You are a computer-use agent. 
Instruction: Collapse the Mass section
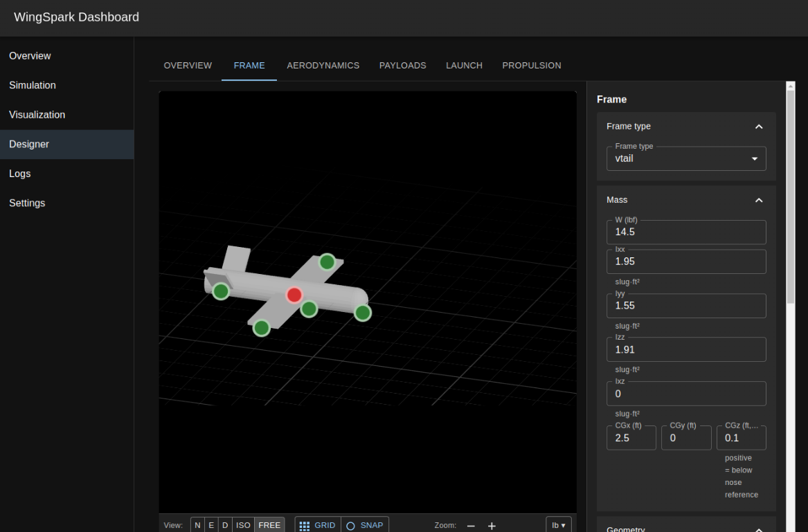[x=759, y=200]
